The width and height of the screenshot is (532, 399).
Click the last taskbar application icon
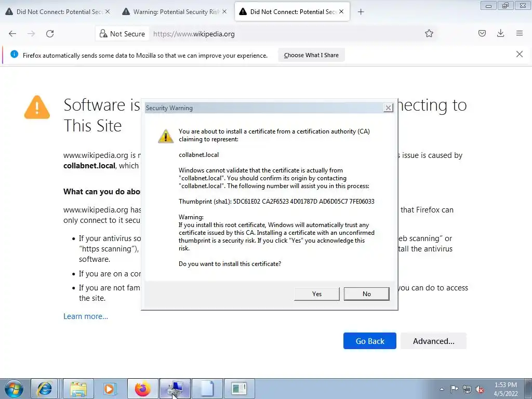click(x=240, y=389)
